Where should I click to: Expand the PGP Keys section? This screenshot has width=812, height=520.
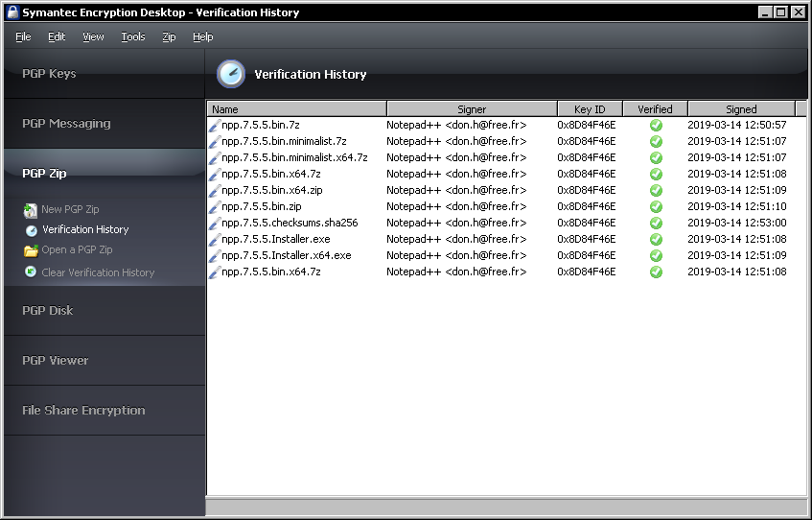coord(104,74)
